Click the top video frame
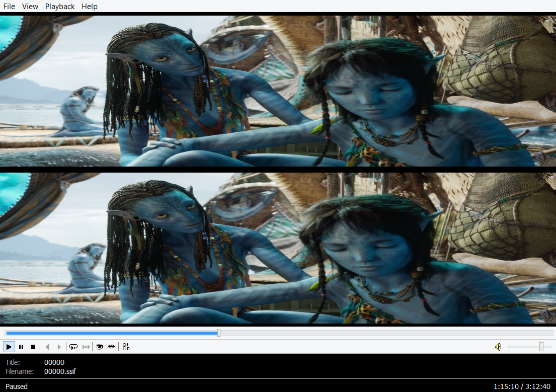The width and height of the screenshot is (556, 392). tap(278, 91)
